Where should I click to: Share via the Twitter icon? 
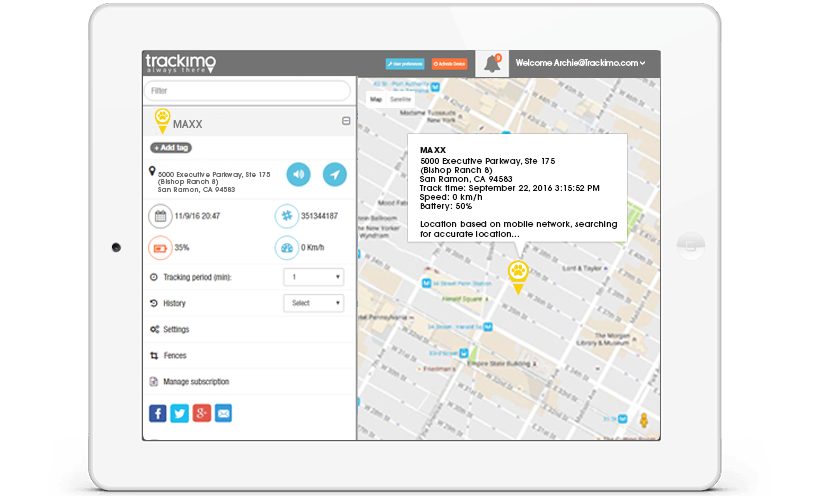pyautogui.click(x=180, y=413)
